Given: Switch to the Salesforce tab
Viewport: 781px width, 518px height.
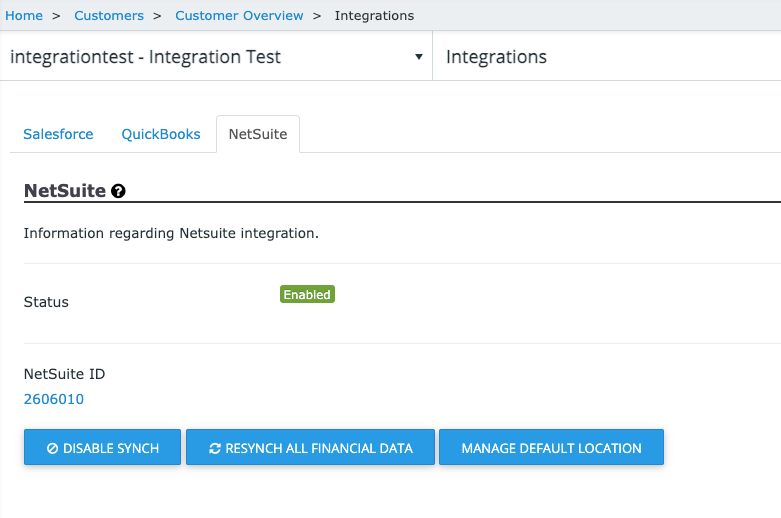Looking at the screenshot, I should pyautogui.click(x=58, y=134).
